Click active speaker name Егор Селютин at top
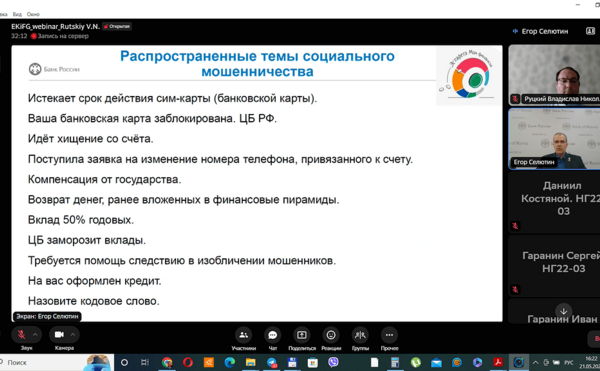The image size is (600, 371). click(545, 31)
